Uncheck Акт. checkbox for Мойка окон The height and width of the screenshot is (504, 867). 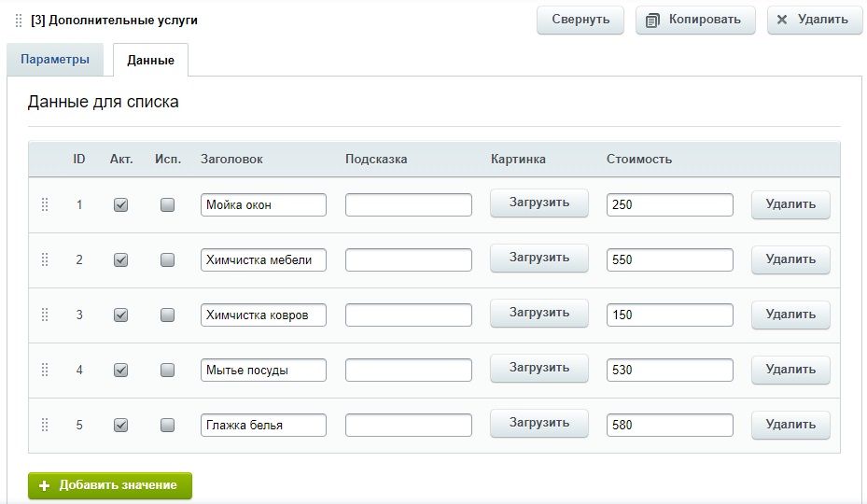(120, 204)
